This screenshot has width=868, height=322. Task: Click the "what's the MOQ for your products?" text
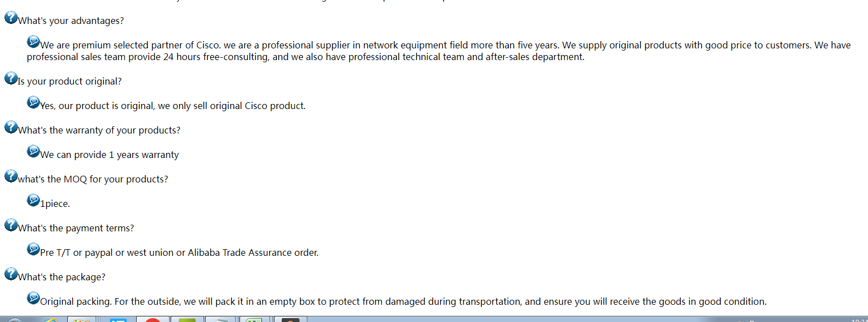(93, 180)
